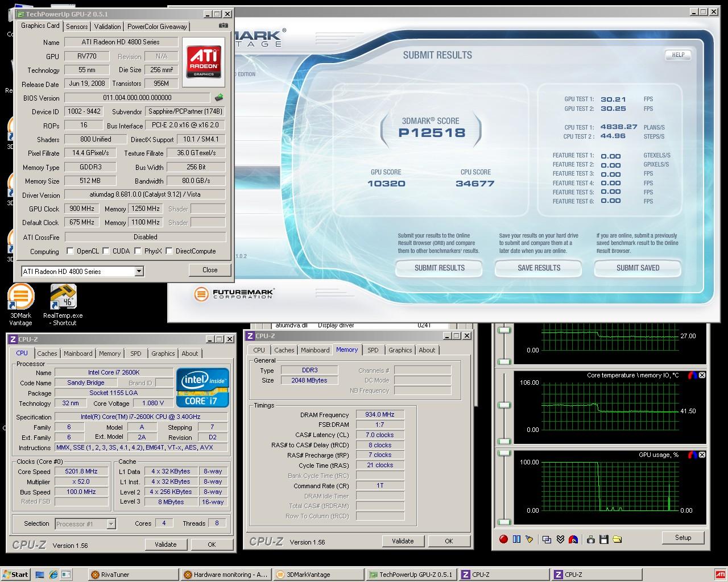Click the SUBMIT RESULTS button in 3DMark
Screen dimensions: 728x582
[x=440, y=268]
